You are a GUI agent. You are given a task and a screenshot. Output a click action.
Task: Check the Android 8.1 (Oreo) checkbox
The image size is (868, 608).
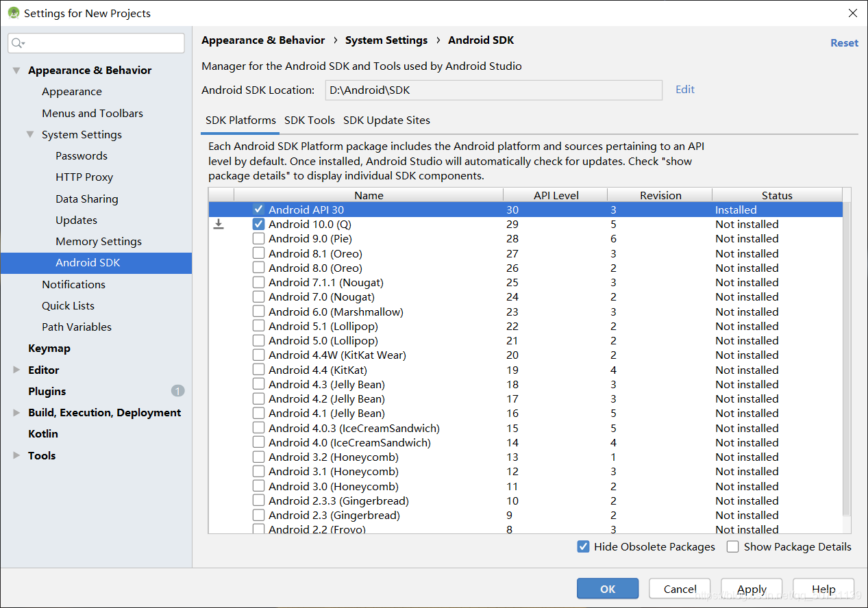258,253
